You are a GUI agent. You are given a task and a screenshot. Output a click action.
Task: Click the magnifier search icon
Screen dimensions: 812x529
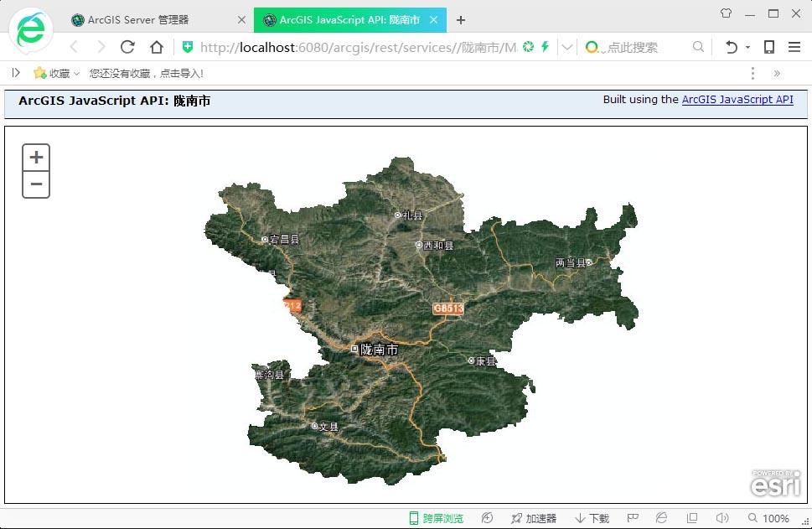tap(698, 47)
